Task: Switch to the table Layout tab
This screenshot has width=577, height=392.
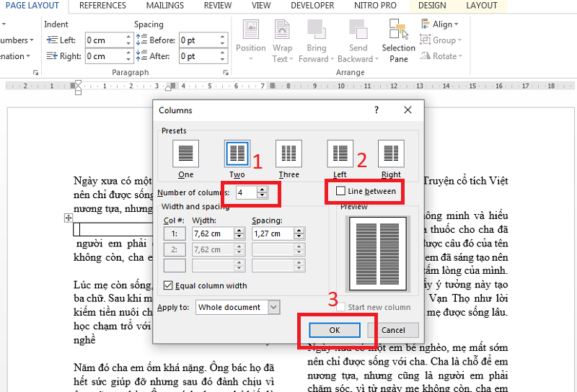Action: (481, 6)
